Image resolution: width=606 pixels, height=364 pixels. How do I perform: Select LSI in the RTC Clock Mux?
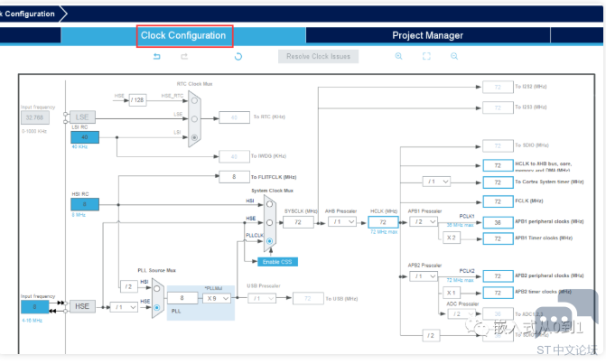pyautogui.click(x=194, y=137)
